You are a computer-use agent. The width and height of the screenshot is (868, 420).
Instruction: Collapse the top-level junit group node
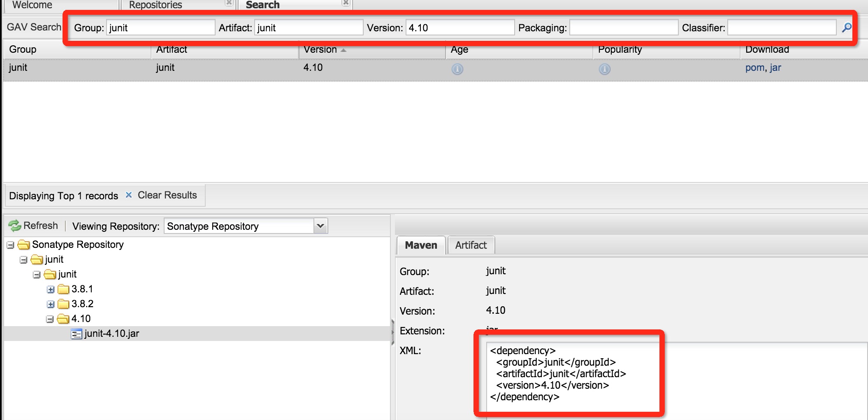coord(23,260)
